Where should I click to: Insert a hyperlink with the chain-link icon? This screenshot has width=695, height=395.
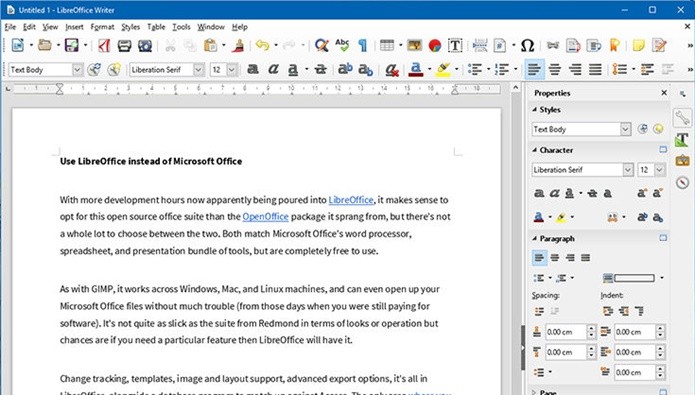[x=553, y=45]
